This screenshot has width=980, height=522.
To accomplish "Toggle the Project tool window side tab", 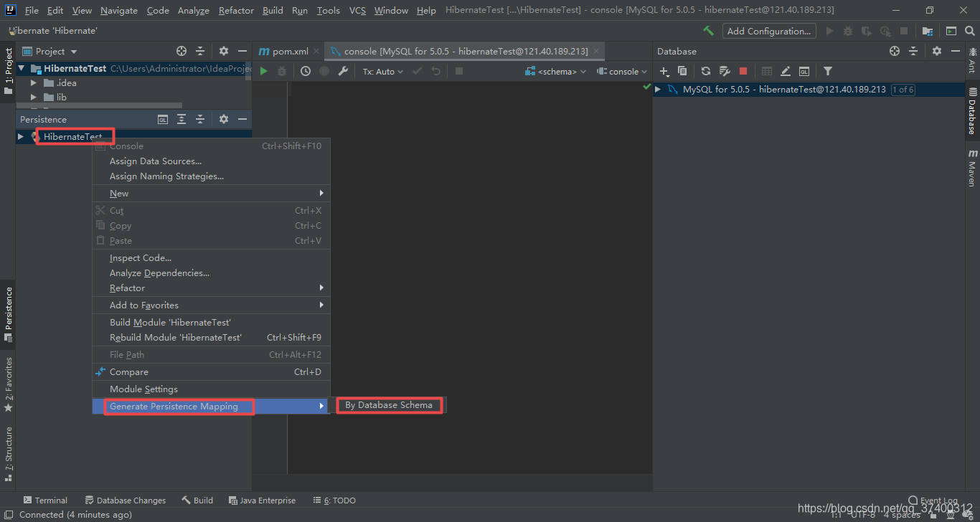I will click(8, 72).
